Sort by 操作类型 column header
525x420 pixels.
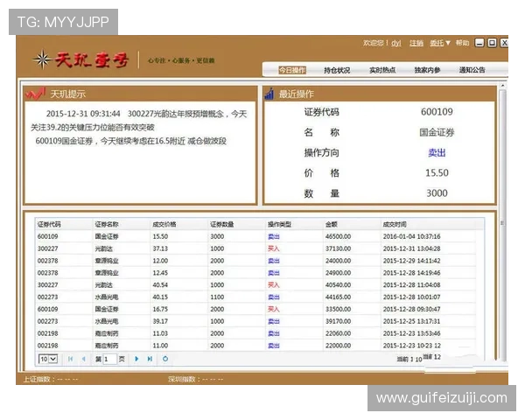(x=280, y=224)
